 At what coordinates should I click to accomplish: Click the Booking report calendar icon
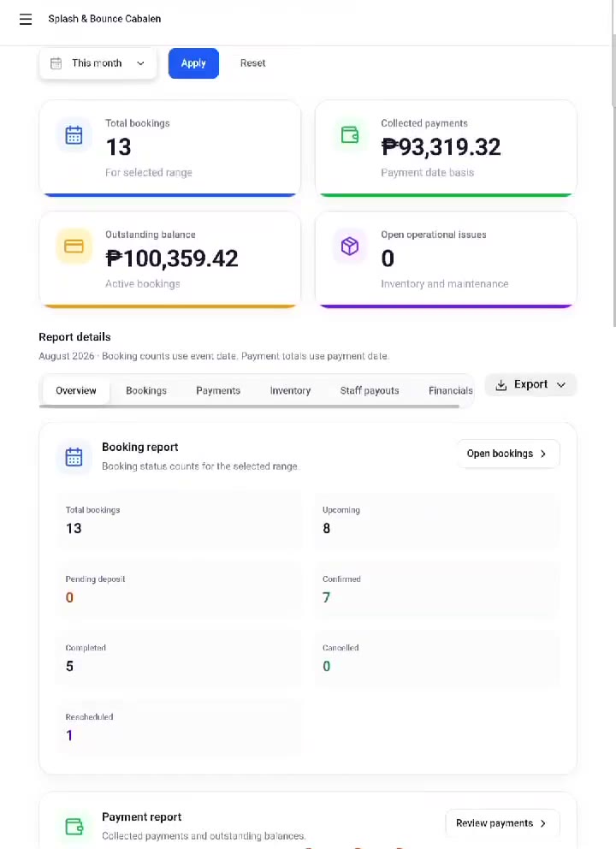coord(74,457)
